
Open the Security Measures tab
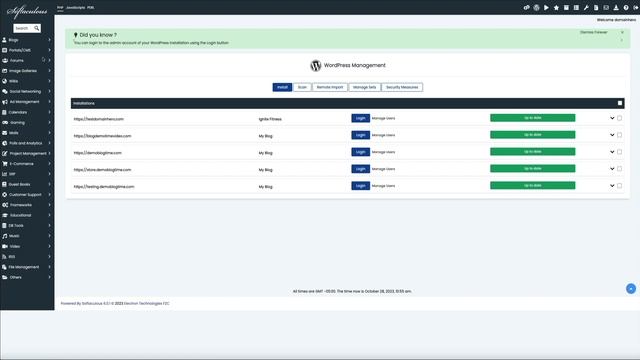[402, 87]
